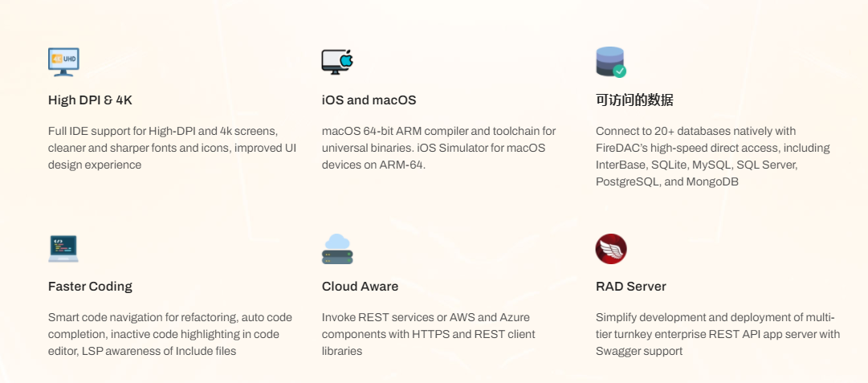Click the RAD Server heading
This screenshot has width=868, height=383.
pos(631,287)
